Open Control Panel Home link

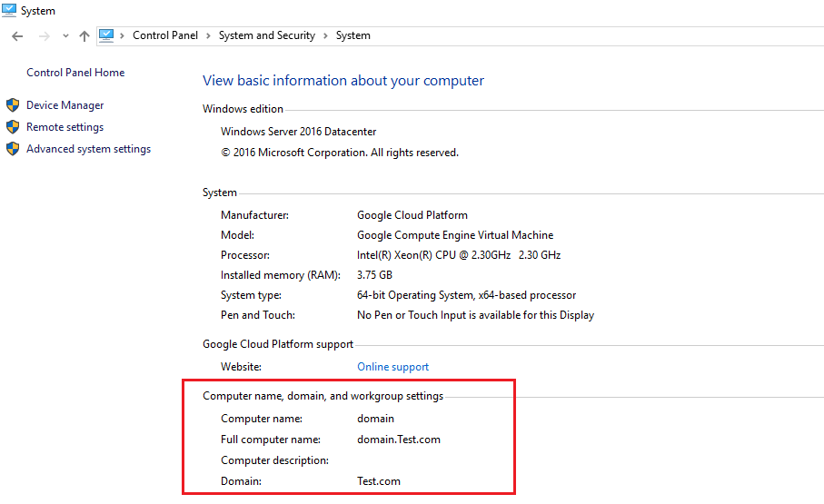75,73
